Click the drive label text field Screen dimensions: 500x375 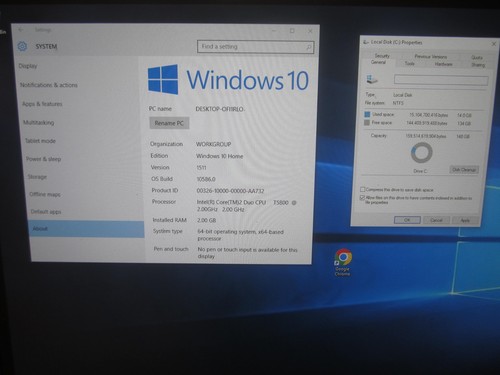[441, 80]
